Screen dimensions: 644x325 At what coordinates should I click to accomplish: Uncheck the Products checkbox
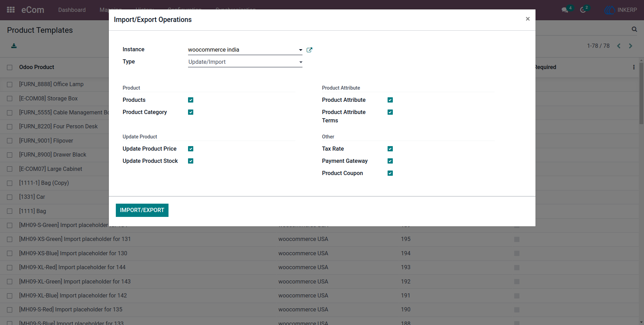(190, 100)
